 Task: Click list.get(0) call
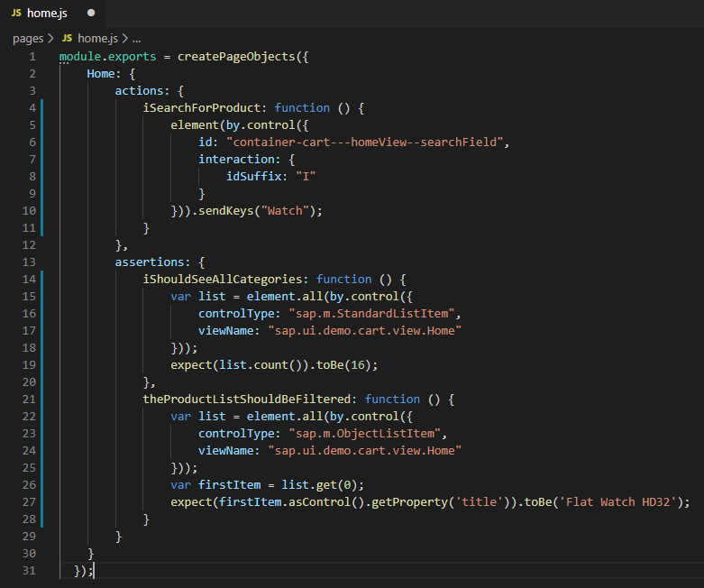point(319,485)
